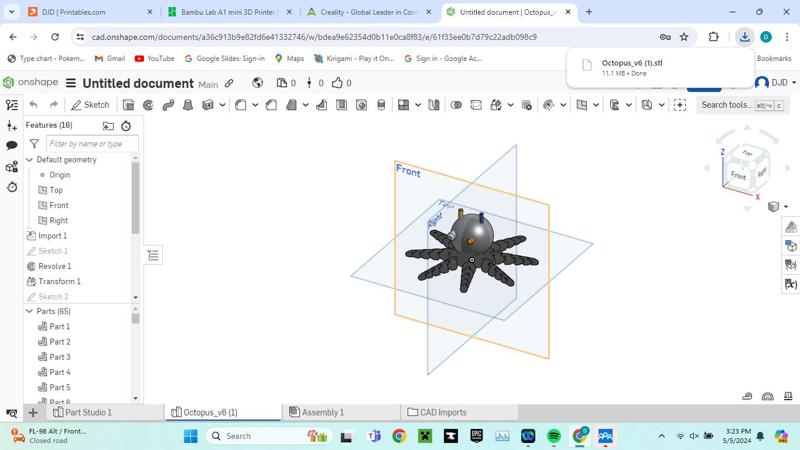The image size is (800, 450).
Task: Open the Bambu Lab A1 mini browser tab
Action: [x=228, y=12]
